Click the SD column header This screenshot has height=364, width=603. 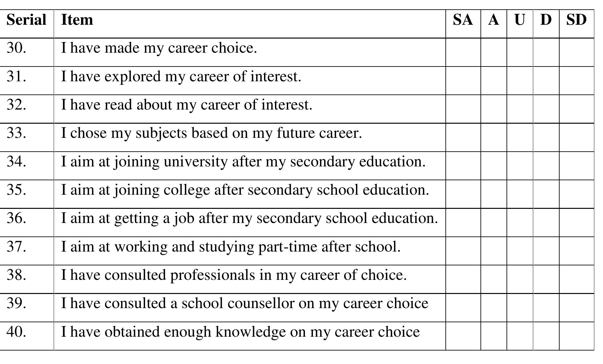point(576,20)
